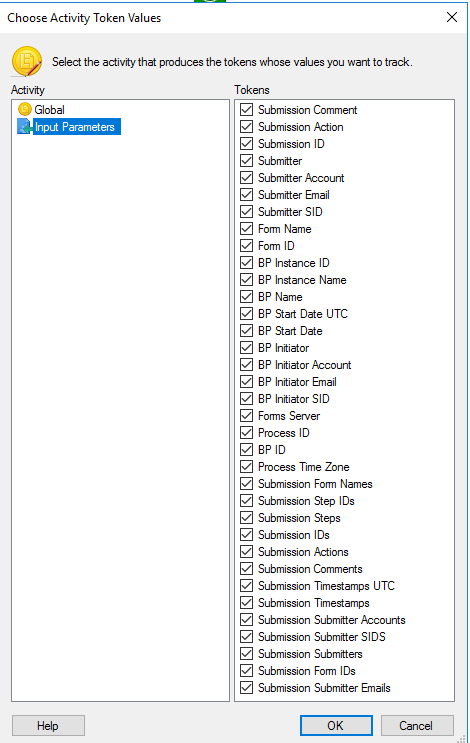
Task: Toggle the Submission Form IDs checkbox
Action: pos(246,671)
